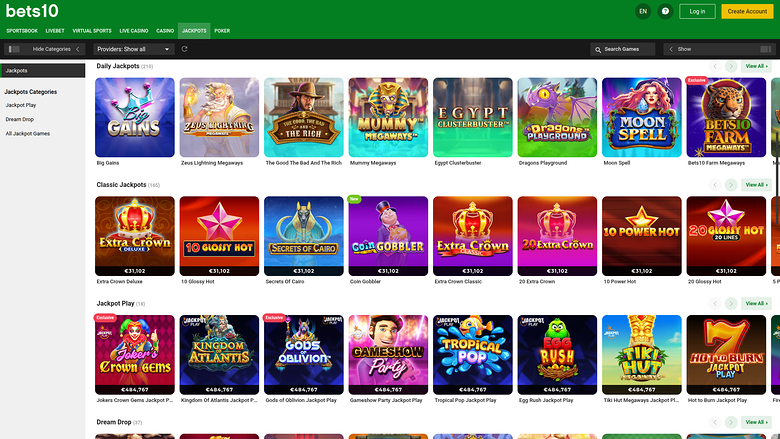Open the Livebet tab

coord(55,31)
